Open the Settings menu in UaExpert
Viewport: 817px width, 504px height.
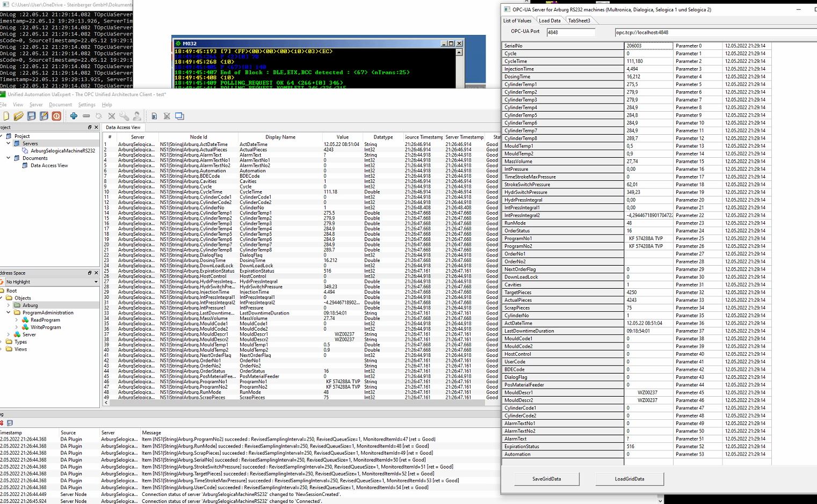point(86,105)
